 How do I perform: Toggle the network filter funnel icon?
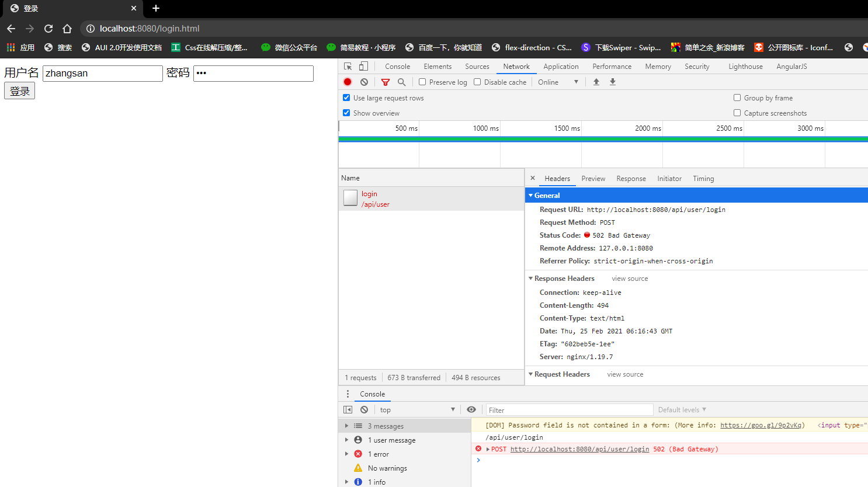click(x=386, y=82)
